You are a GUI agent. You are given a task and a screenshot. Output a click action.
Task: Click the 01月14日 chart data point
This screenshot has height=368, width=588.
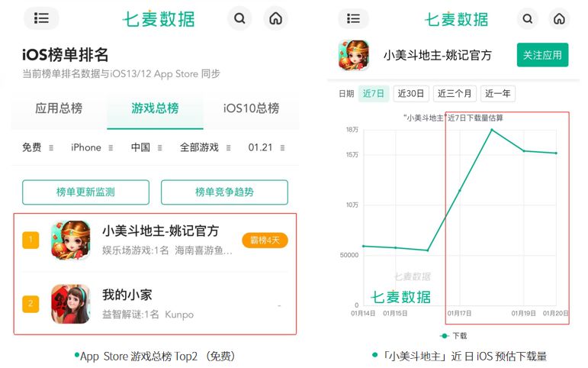click(363, 247)
